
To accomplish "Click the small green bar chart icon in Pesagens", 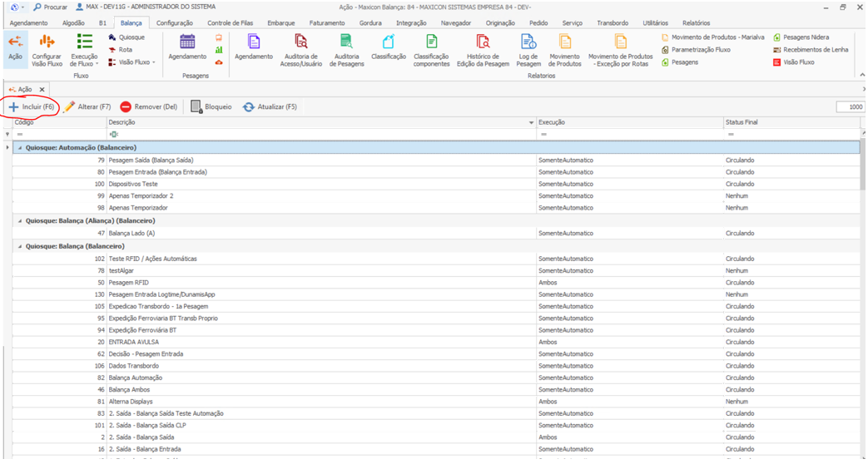I will click(219, 50).
